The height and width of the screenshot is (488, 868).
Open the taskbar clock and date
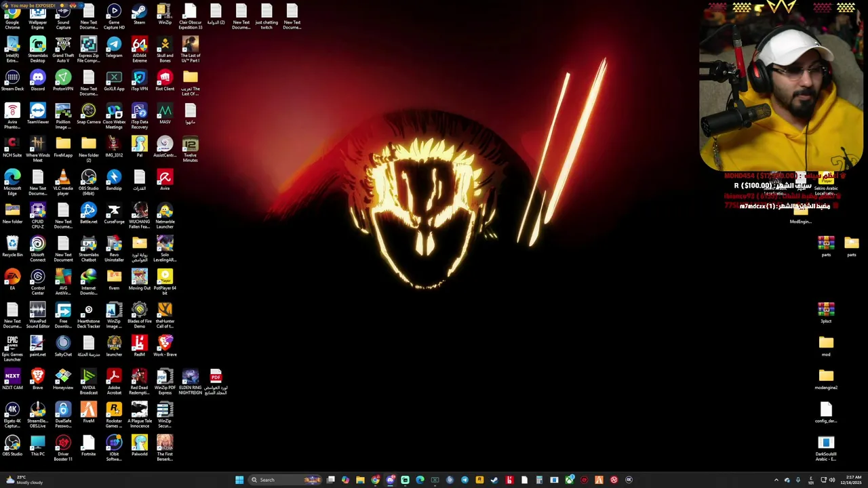852,480
